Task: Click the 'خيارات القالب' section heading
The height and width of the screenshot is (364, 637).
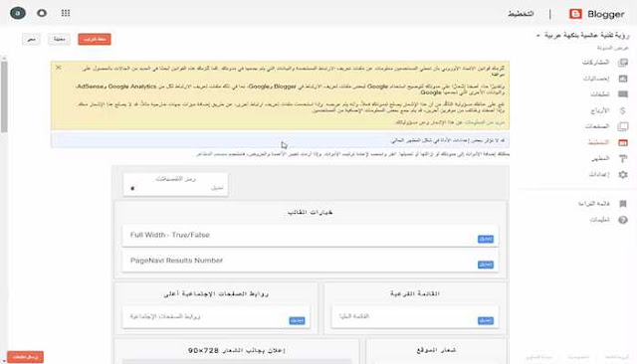Action: click(x=311, y=212)
